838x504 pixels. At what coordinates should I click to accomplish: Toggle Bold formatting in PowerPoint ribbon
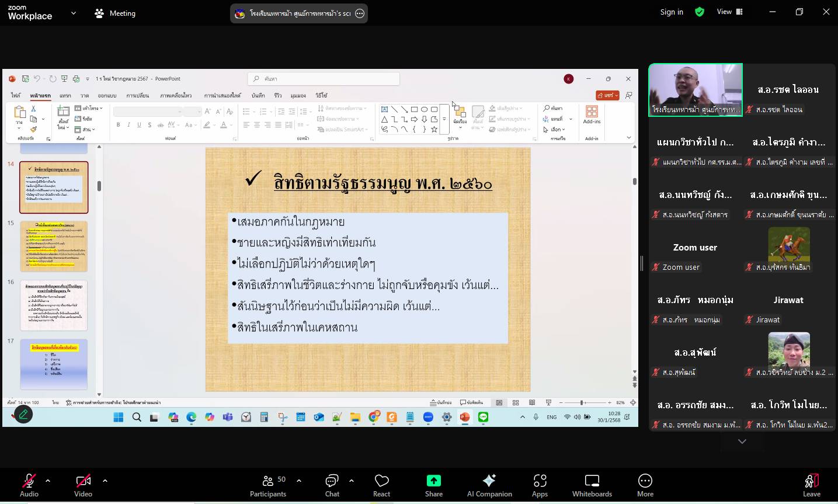pyautogui.click(x=118, y=125)
